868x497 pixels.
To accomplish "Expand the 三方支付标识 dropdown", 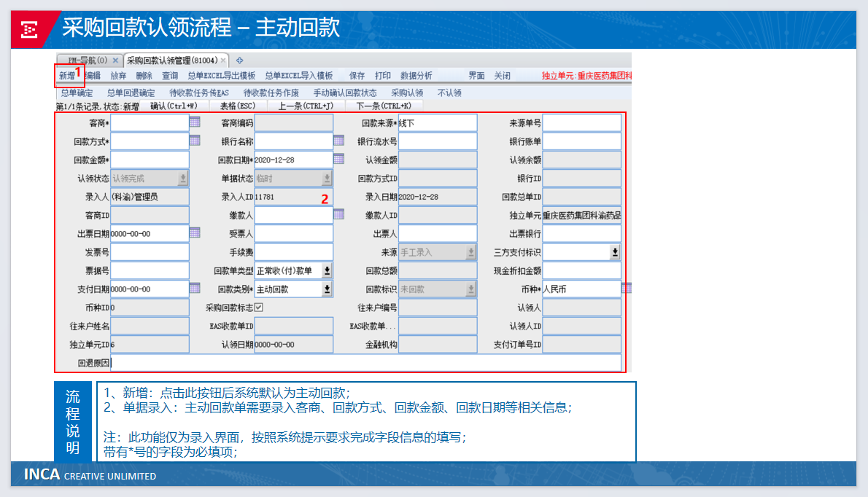I will coord(614,252).
